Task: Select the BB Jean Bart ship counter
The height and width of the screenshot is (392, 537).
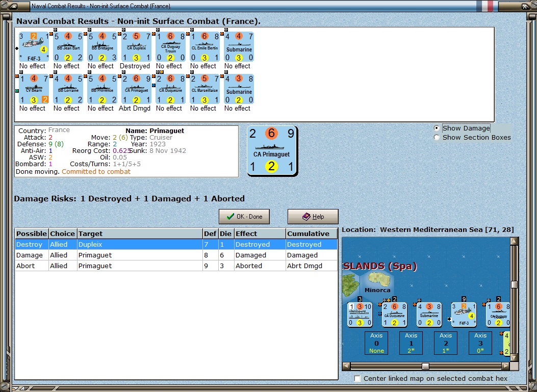Action: (x=68, y=46)
